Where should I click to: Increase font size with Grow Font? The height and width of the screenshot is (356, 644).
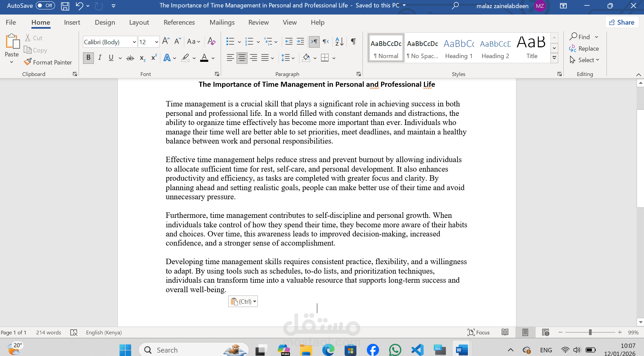tap(166, 42)
